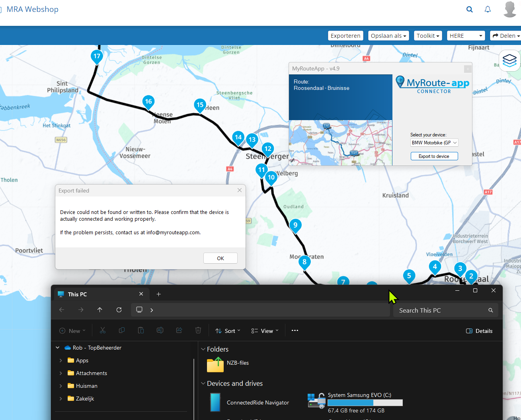This screenshot has width=521, height=420.
Task: Open the New dropdown in Explorer
Action: (x=72, y=331)
